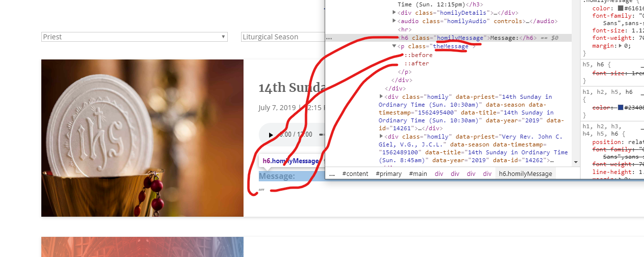The image size is (644, 257).
Task: Click the communion host homily thumbnail
Action: (x=142, y=138)
